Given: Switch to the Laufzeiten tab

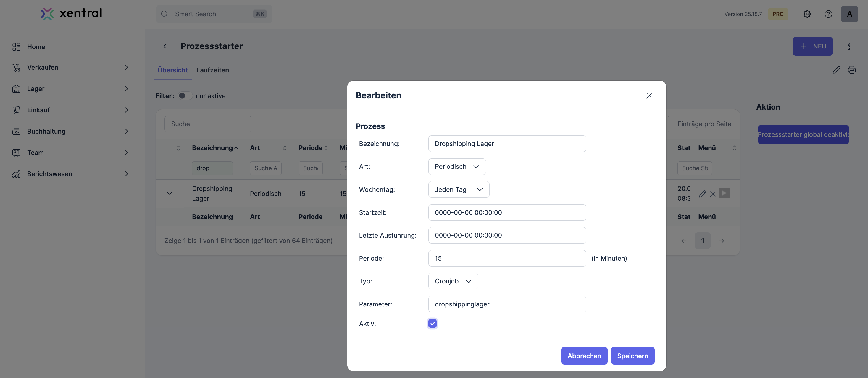Looking at the screenshot, I should pos(212,70).
